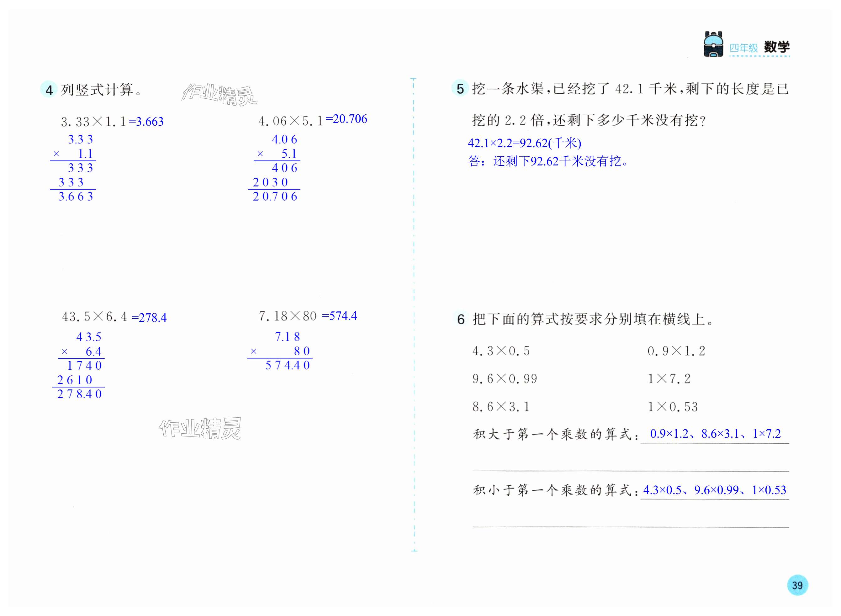
Task: Click the 四年级 grade label
Action: (x=743, y=48)
